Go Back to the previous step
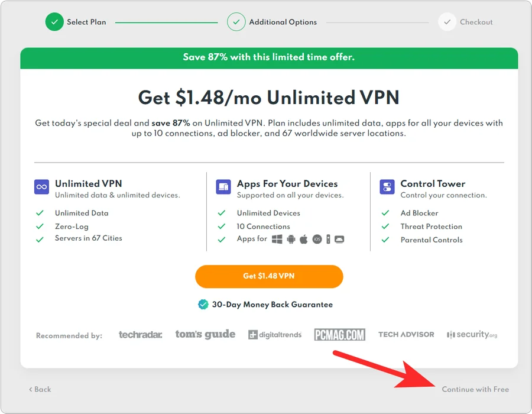Image resolution: width=532 pixels, height=414 pixels. pyautogui.click(x=40, y=389)
